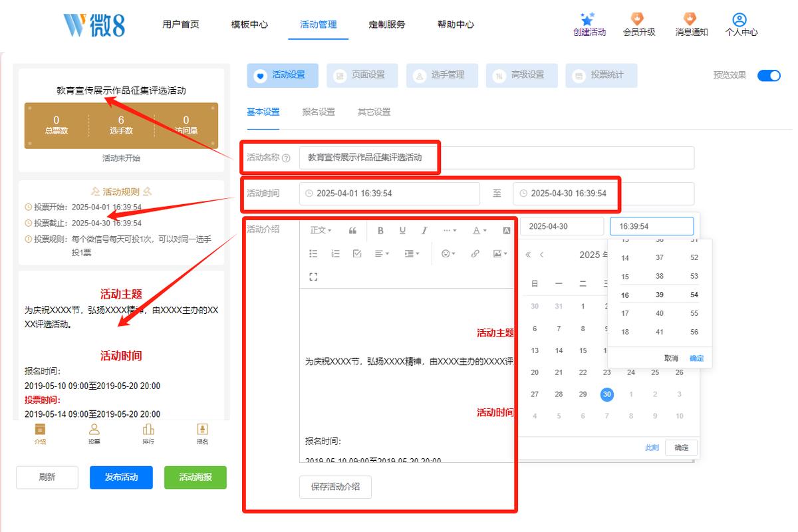Image resolution: width=798 pixels, height=532 pixels.
Task: Go to previous year in calendar
Action: 529,255
